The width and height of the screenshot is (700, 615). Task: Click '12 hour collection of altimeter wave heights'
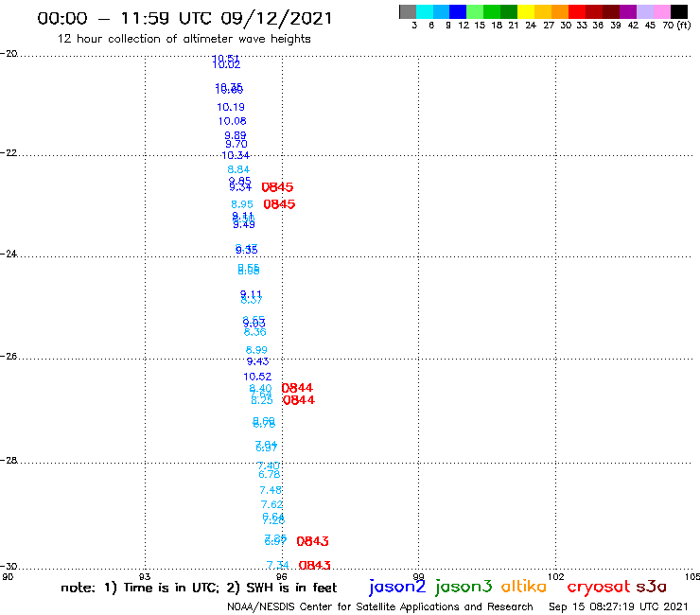pyautogui.click(x=184, y=39)
